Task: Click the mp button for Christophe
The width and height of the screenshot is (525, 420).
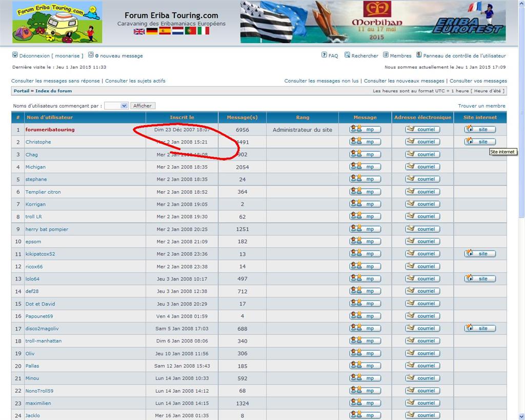Action: 365,142
